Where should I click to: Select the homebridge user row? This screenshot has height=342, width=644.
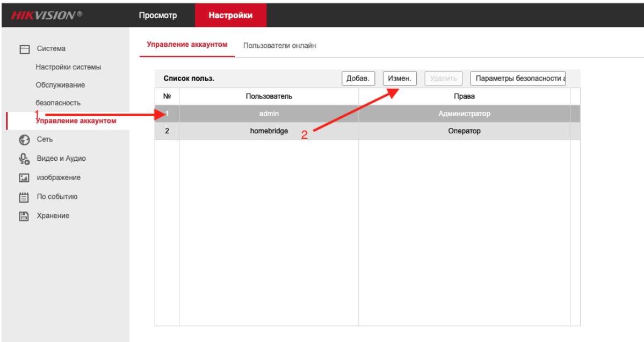click(269, 131)
